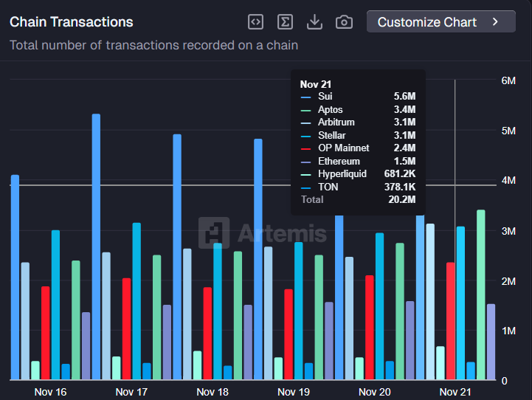532x400 pixels.
Task: Open the embed code icon
Action: pyautogui.click(x=255, y=22)
